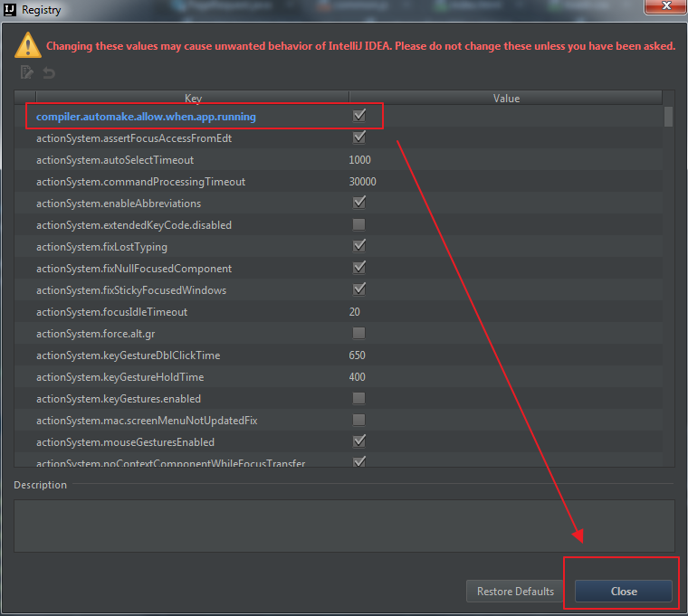Toggle actionSystem.fixLostTyping checkbox
688x616 pixels.
pyautogui.click(x=359, y=246)
